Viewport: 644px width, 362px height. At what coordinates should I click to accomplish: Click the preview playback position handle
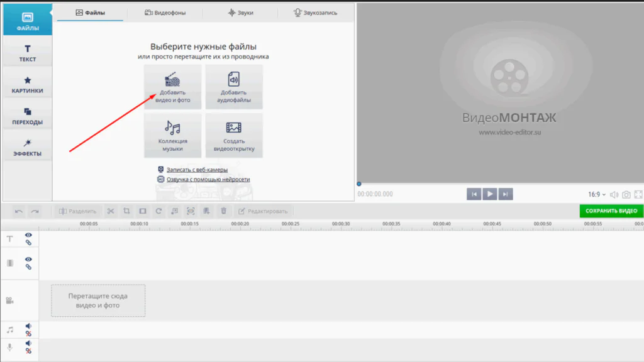pos(359,184)
